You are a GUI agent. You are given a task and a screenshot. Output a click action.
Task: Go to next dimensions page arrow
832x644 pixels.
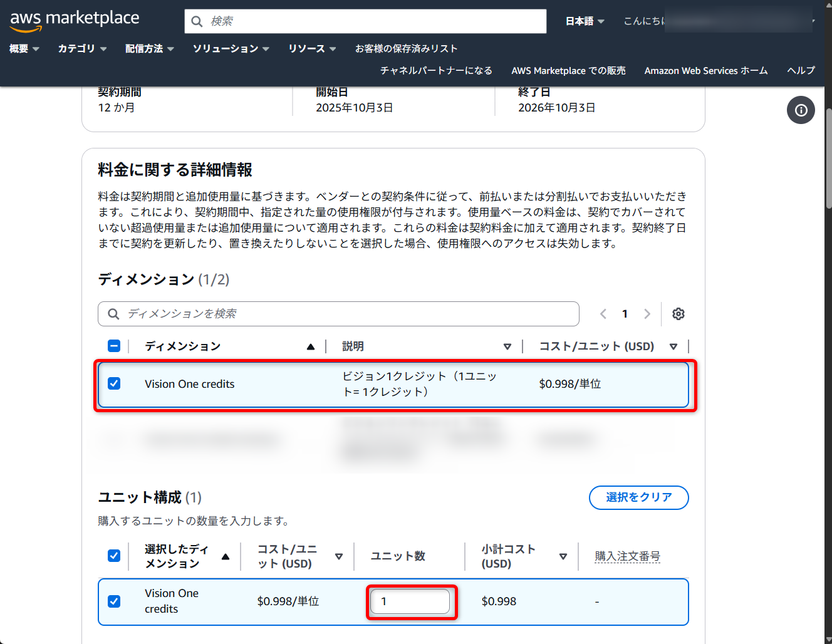click(647, 314)
